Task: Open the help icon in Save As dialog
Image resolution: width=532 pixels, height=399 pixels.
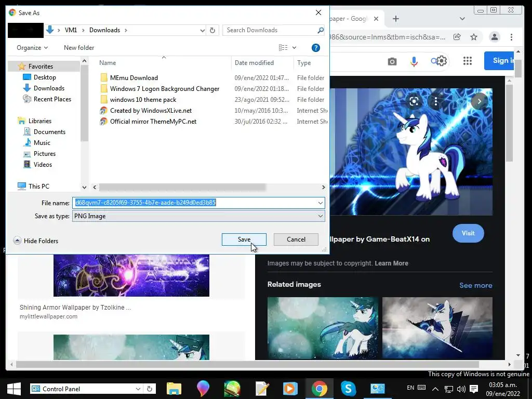Action: [x=315, y=48]
